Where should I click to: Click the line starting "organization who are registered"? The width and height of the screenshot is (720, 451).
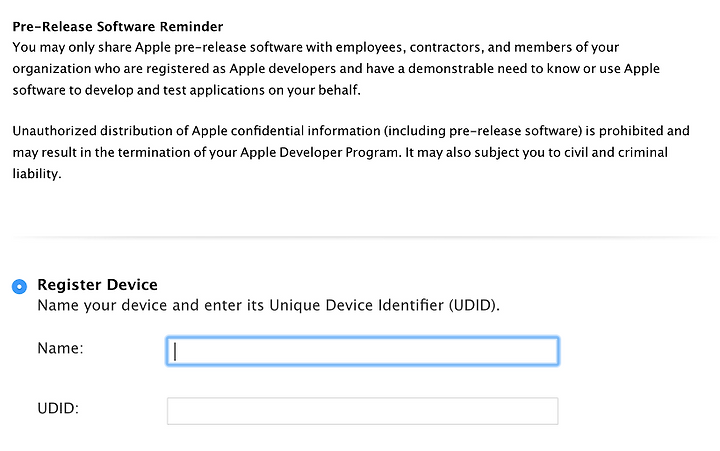click(336, 69)
